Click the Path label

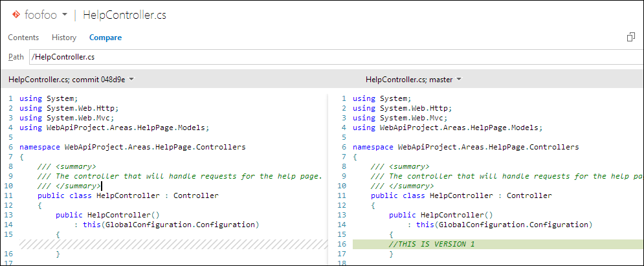click(16, 57)
